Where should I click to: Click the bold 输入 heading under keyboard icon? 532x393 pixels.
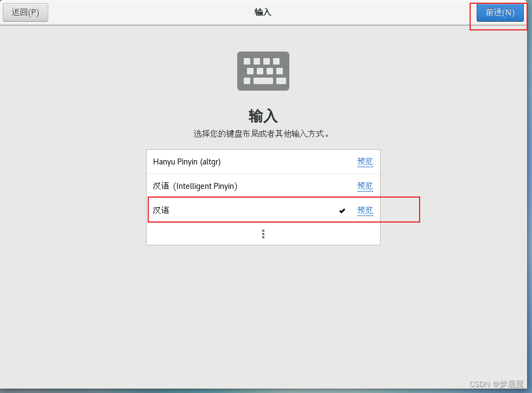coord(263,116)
